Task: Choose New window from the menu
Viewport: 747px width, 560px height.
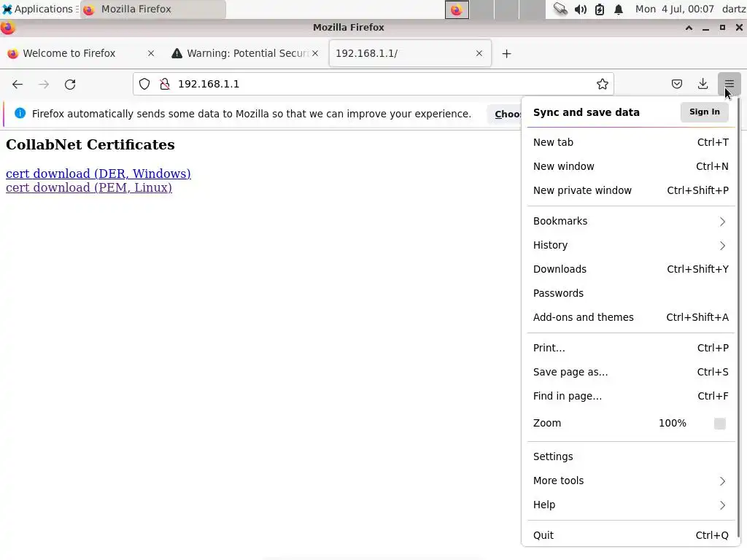Action: click(631, 166)
